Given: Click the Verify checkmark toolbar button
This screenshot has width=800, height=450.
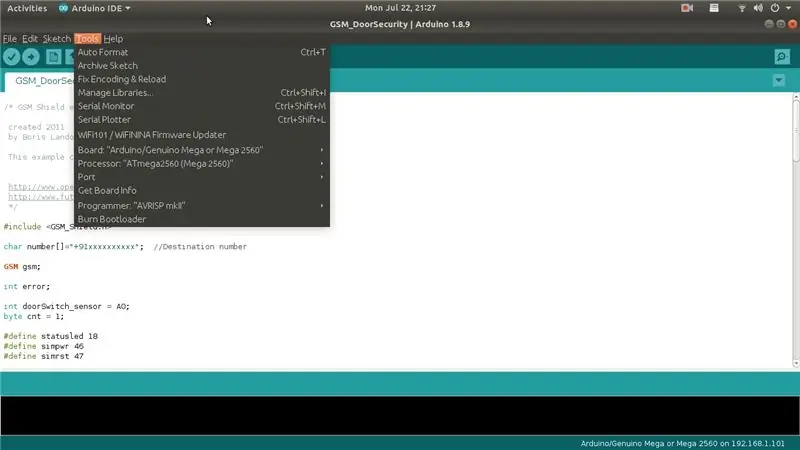Looking at the screenshot, I should click(x=12, y=57).
